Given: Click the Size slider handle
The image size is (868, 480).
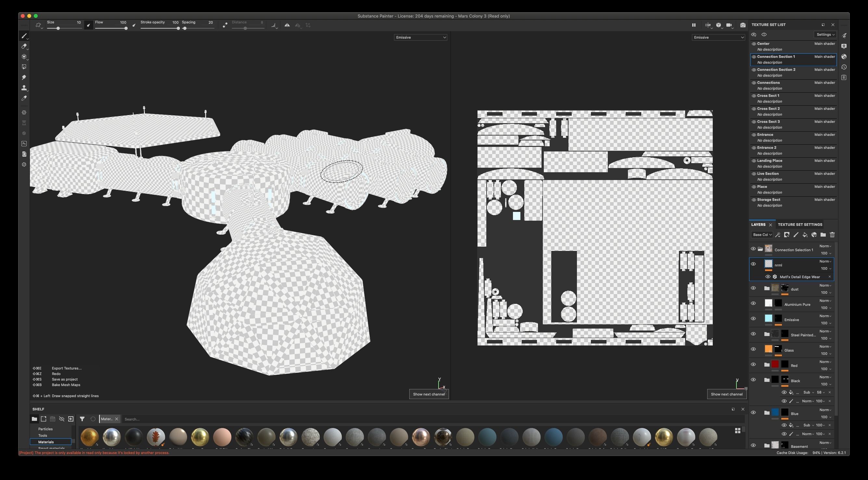Looking at the screenshot, I should click(58, 29).
